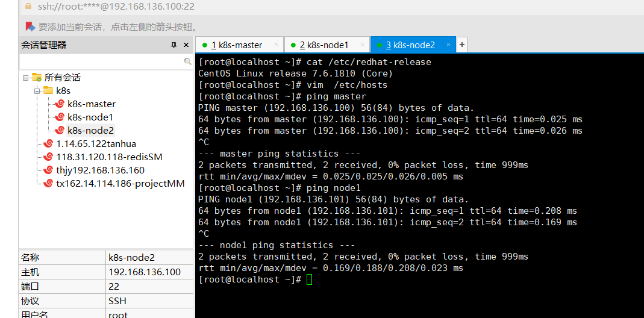Click the 118.31.120.118-redisSM session icon
The height and width of the screenshot is (318, 644).
click(x=48, y=157)
